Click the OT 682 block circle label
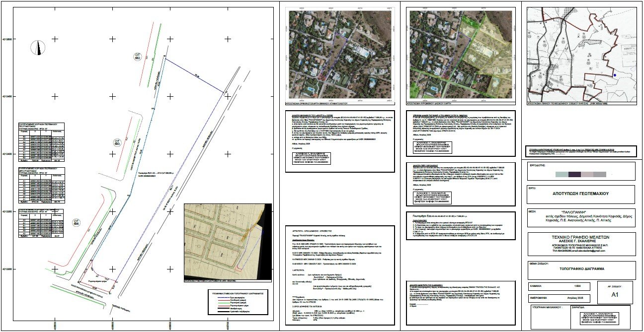Screen dimensions: 644x332 [138, 56]
